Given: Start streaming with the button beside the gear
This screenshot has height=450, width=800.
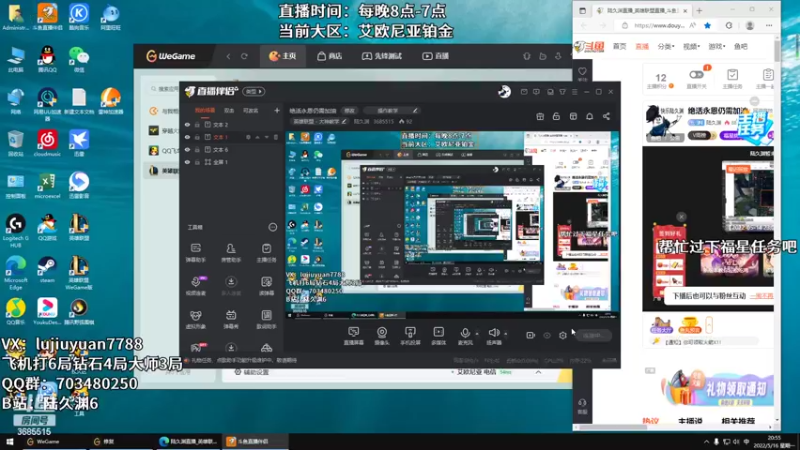Looking at the screenshot, I should tap(593, 336).
